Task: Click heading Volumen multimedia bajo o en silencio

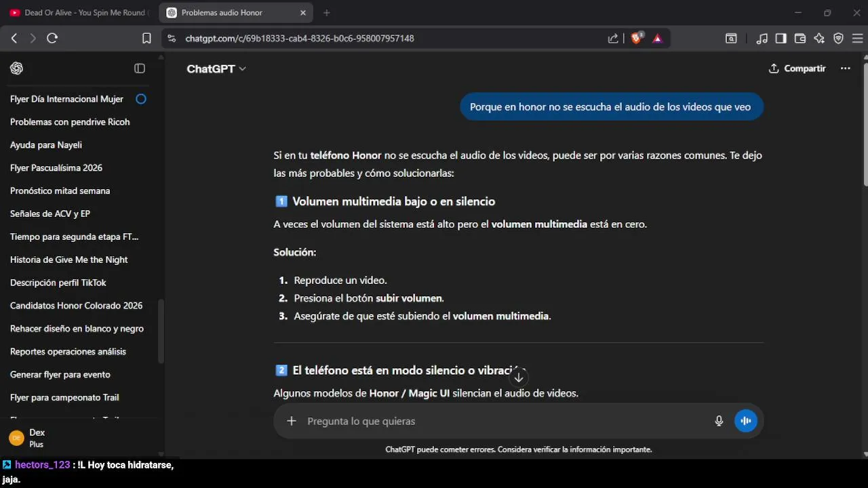Action: pos(393,201)
